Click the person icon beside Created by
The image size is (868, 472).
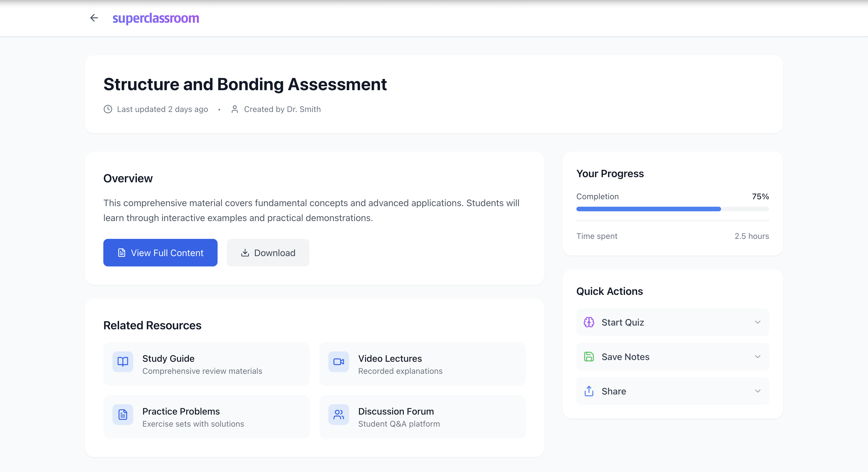pyautogui.click(x=235, y=109)
